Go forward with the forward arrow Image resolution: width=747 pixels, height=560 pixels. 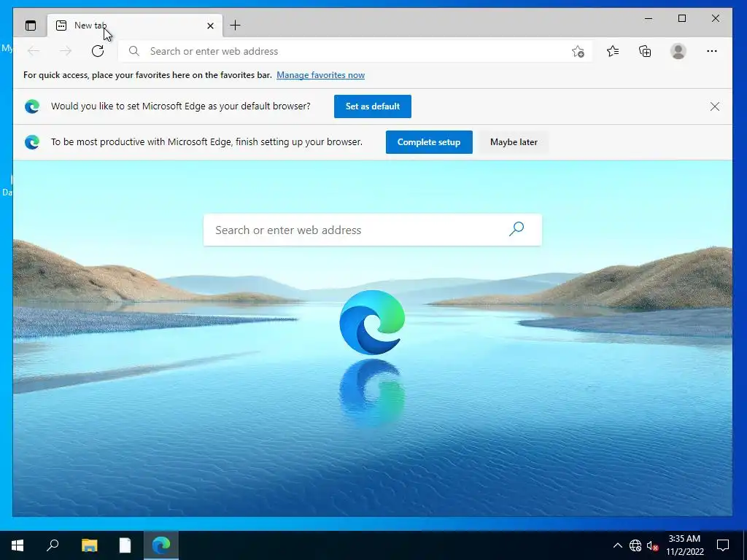[x=66, y=51]
